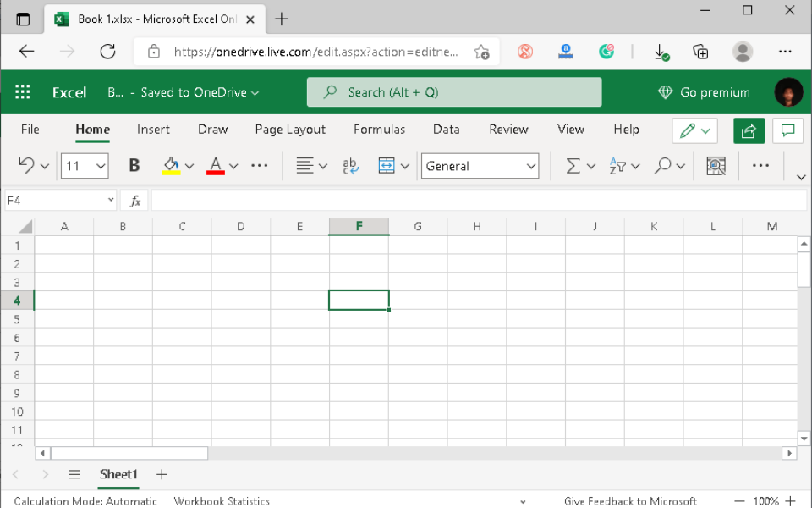Expand the fill color dropdown arrow
Viewport: 812px width, 508px height.
[189, 167]
